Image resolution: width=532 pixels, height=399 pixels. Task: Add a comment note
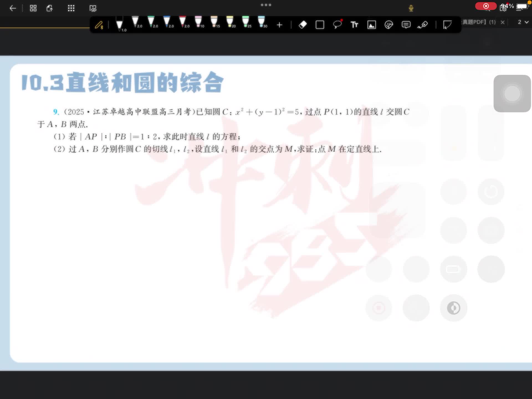[x=406, y=25]
